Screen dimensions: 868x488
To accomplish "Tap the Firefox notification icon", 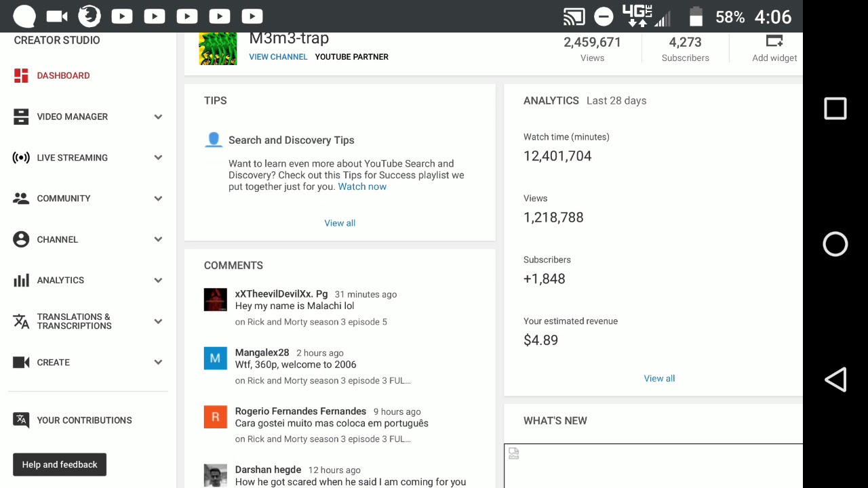I will click(90, 16).
